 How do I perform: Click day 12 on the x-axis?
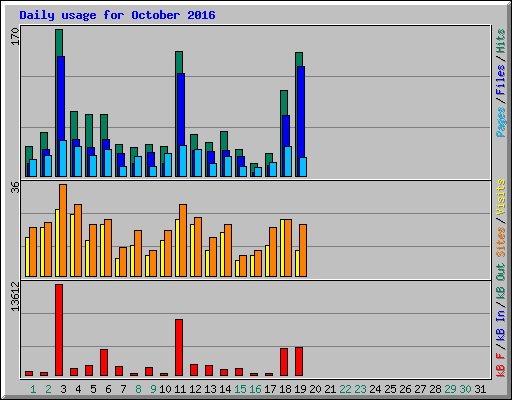click(195, 389)
